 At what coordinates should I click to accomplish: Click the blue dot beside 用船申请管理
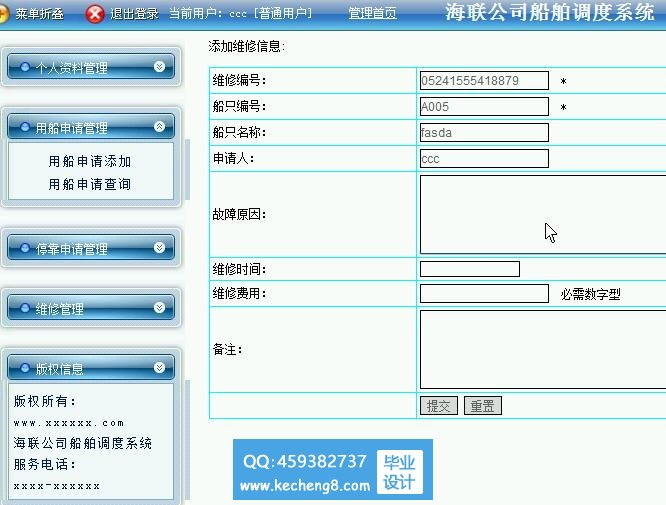click(x=25, y=127)
